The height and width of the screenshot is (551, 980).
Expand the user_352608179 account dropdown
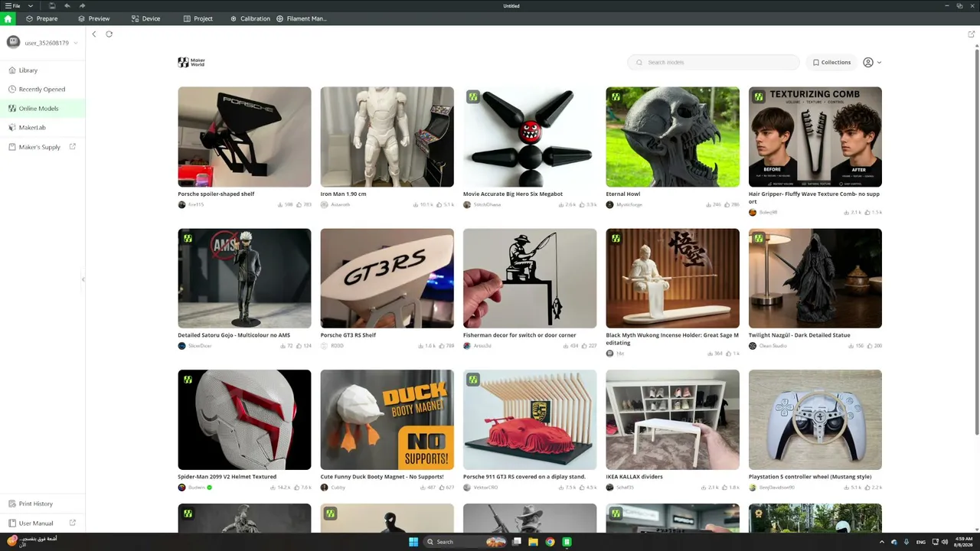pos(76,43)
